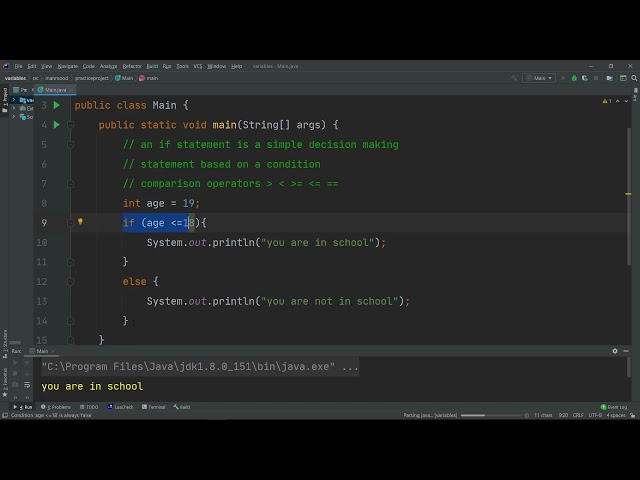This screenshot has width=640, height=480.
Task: Go to the next highlighted error with the down arrow
Action: point(626,101)
